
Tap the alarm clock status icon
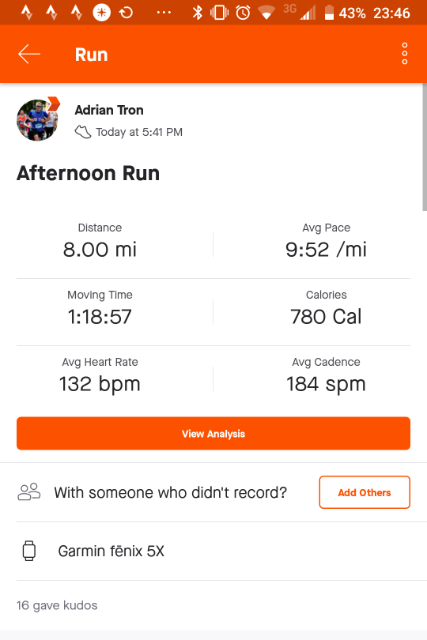[243, 13]
